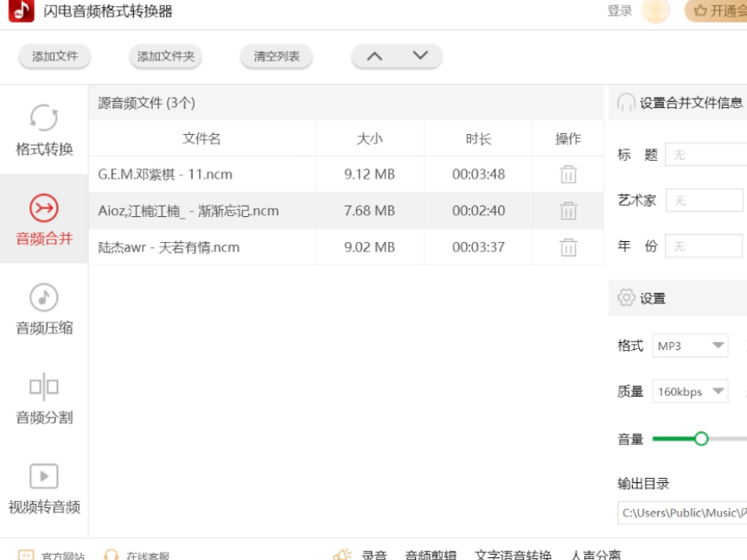Open the 音频剪辑 link
This screenshot has height=560, width=747.
(431, 555)
